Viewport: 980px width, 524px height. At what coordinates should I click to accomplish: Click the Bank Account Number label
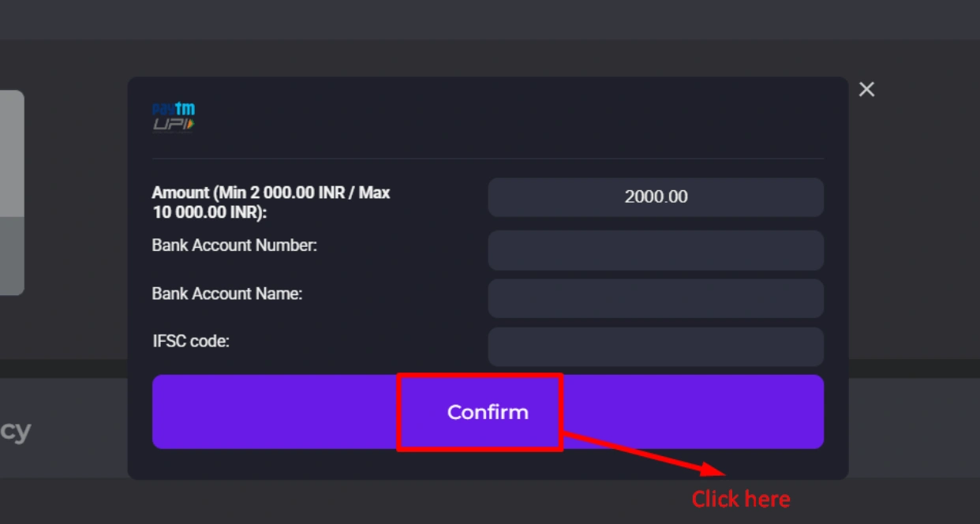234,245
